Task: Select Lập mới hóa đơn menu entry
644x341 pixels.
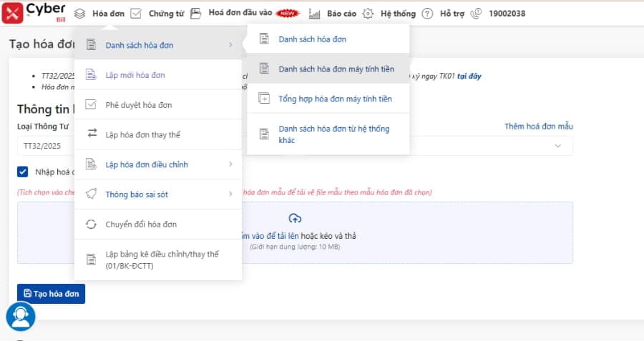Action: coord(158,74)
